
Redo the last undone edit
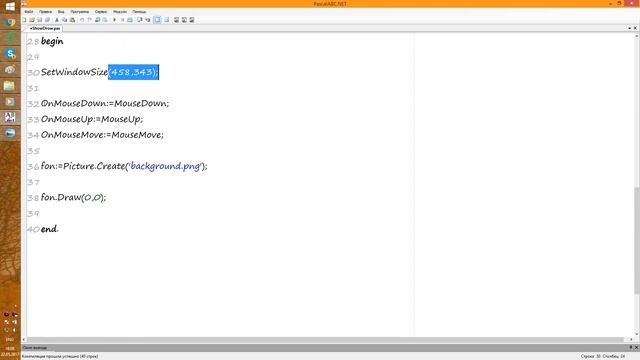pos(89,20)
